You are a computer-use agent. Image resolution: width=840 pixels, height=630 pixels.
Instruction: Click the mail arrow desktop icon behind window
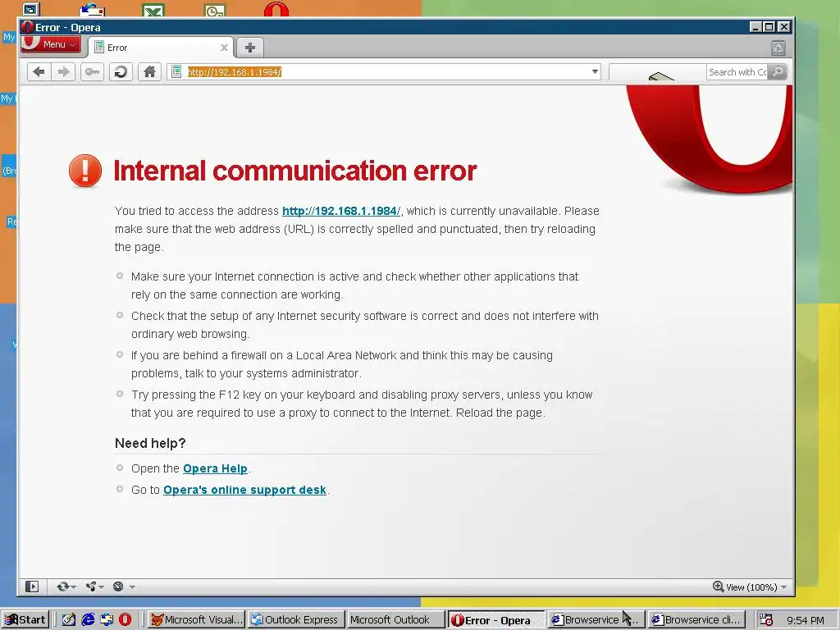pyautogui.click(x=92, y=10)
